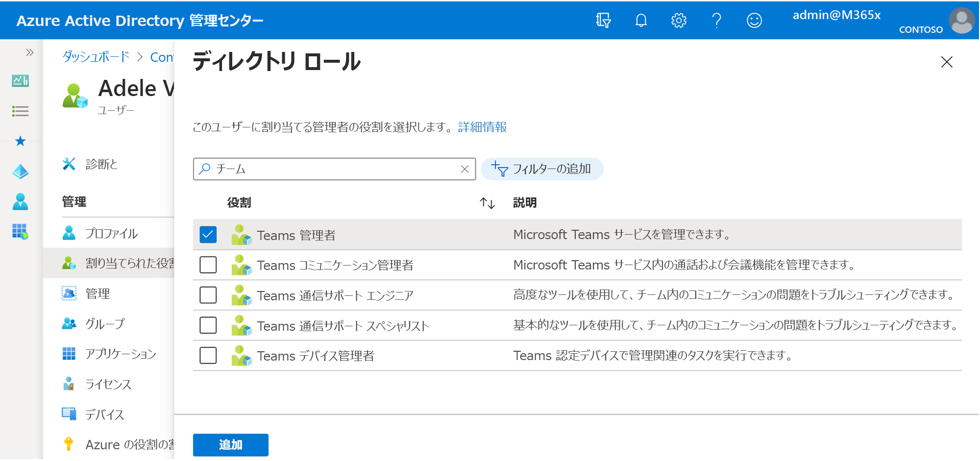Click the 説明 column header
This screenshot has height=461, width=980.
(x=525, y=203)
